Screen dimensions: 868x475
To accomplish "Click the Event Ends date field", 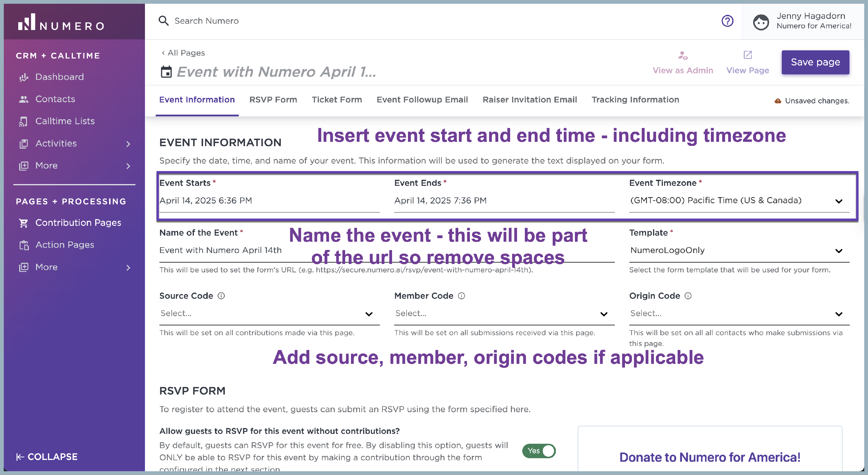I will point(504,201).
